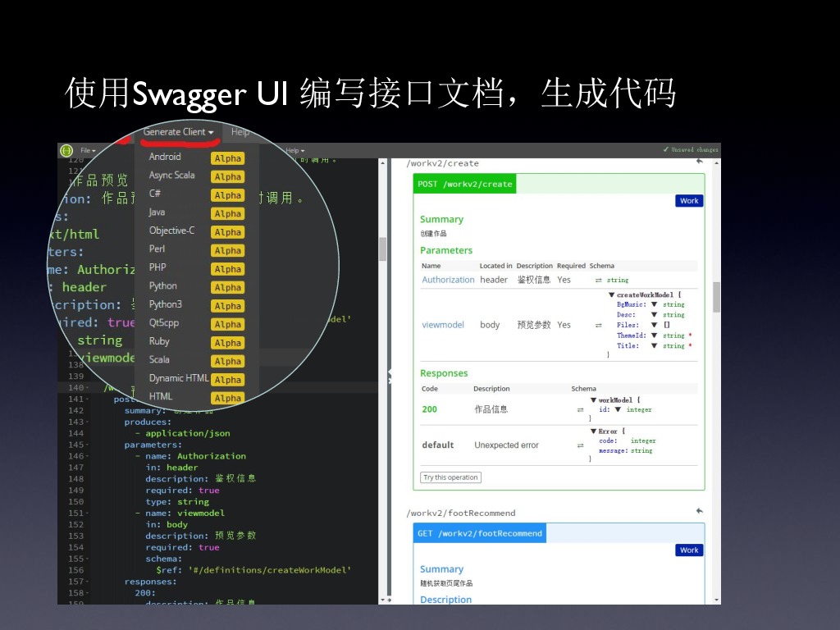The height and width of the screenshot is (630, 840).
Task: Choose HTML generator option
Action: [161, 396]
